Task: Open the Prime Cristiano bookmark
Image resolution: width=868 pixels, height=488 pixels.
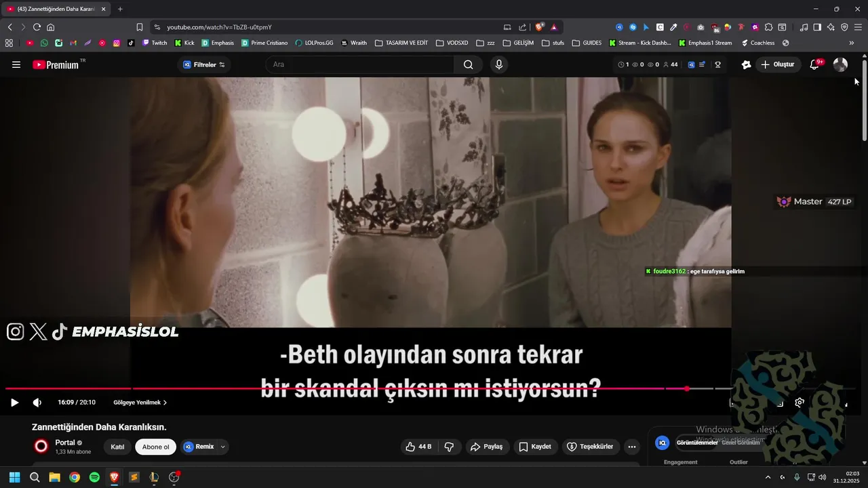Action: (x=264, y=43)
